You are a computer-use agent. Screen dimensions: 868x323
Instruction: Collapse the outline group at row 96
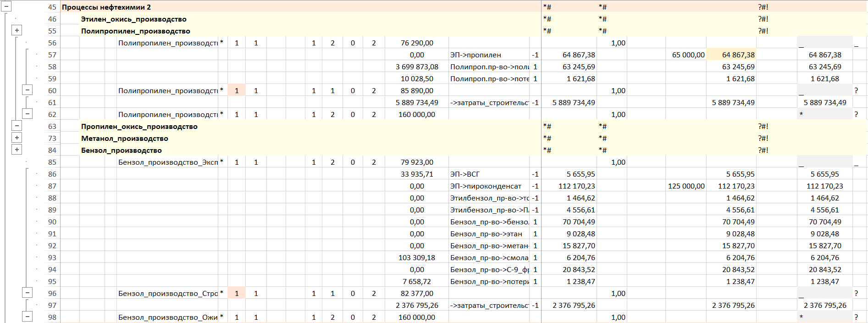point(28,293)
